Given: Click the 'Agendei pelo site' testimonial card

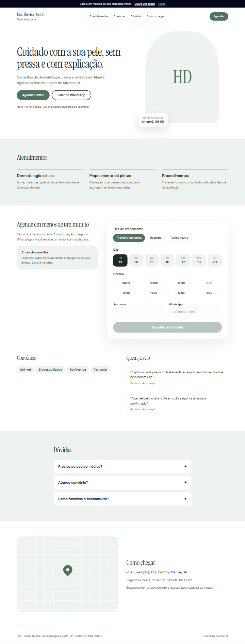Looking at the screenshot, I should (177, 404).
